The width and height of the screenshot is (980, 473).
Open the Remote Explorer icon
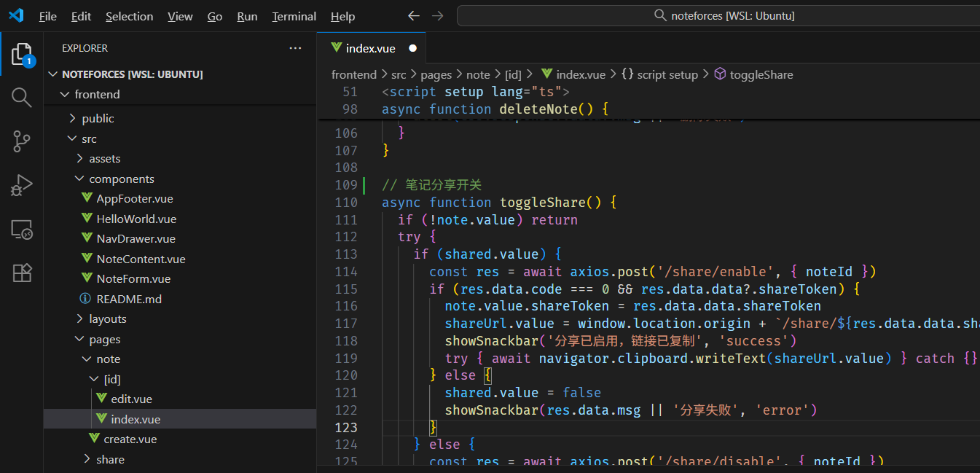(x=21, y=230)
